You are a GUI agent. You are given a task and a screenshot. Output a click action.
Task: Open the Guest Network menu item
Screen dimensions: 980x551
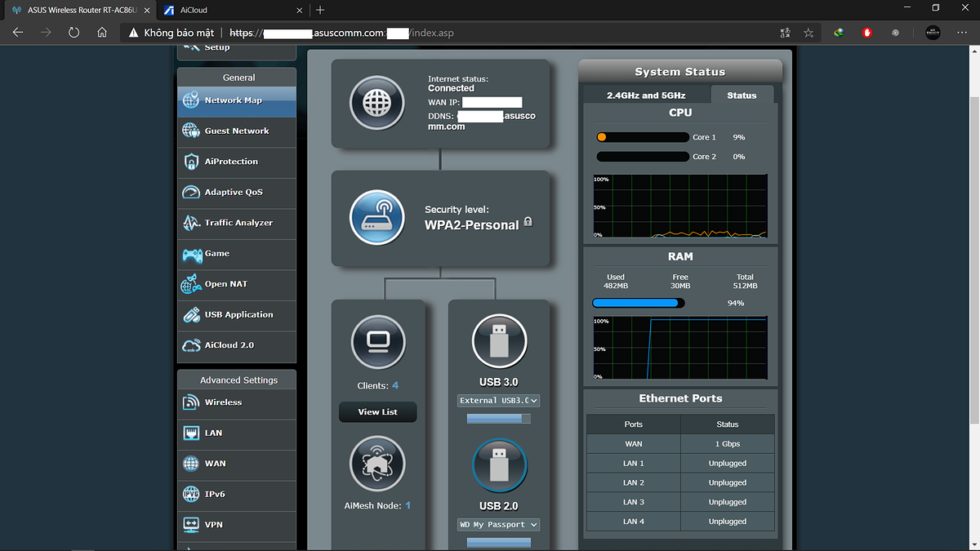pyautogui.click(x=236, y=131)
